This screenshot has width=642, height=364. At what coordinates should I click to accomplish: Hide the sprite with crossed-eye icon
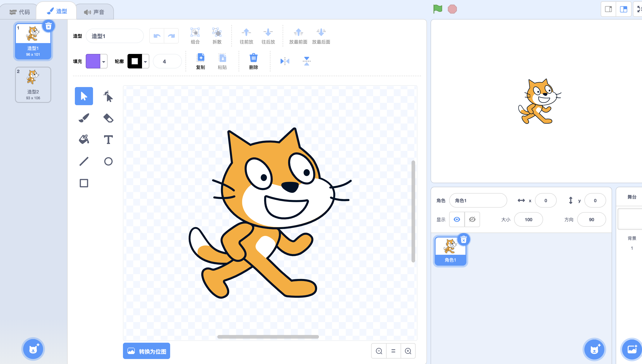472,219
